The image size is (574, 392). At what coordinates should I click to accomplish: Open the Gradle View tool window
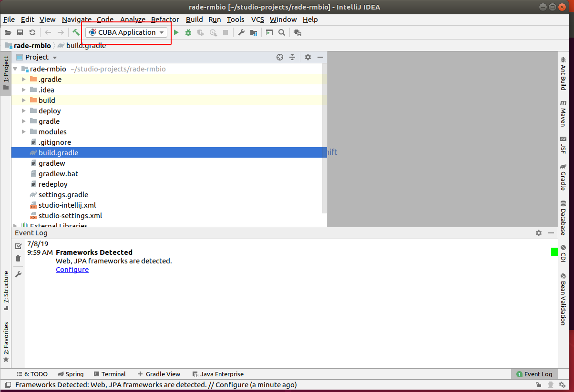(x=159, y=374)
